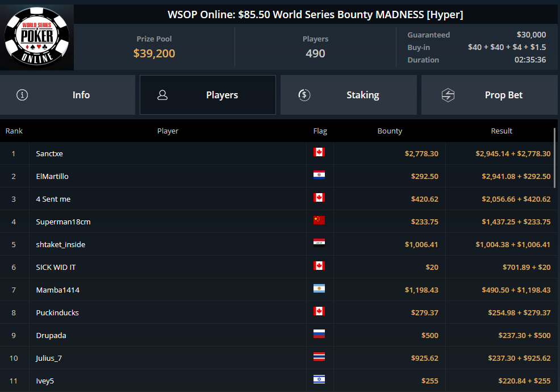This screenshot has height=392, width=560.
Task: Click the Players tab's person icon
Action: pyautogui.click(x=162, y=95)
